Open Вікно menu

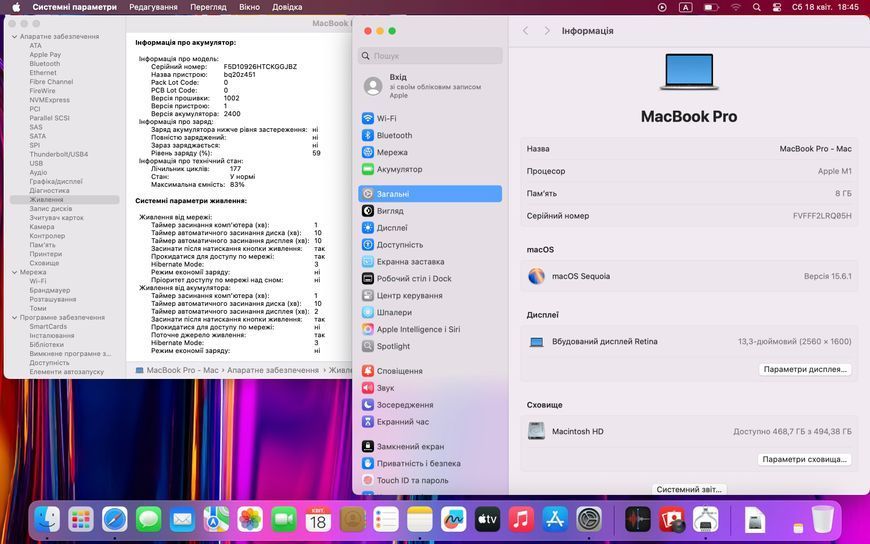[249, 7]
